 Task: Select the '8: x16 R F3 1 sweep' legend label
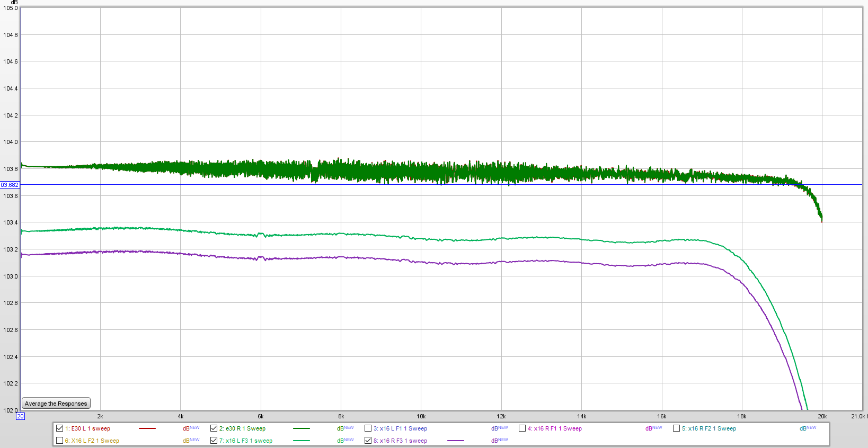tap(400, 441)
